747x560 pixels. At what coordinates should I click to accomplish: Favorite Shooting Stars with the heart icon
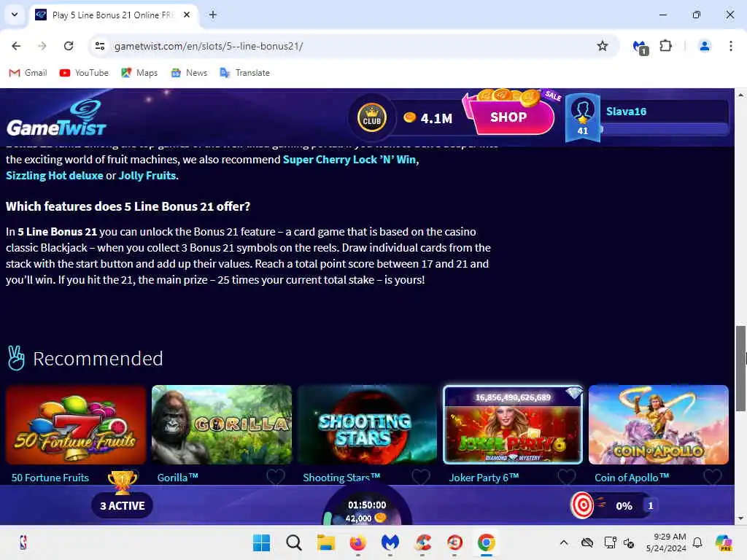[421, 477]
